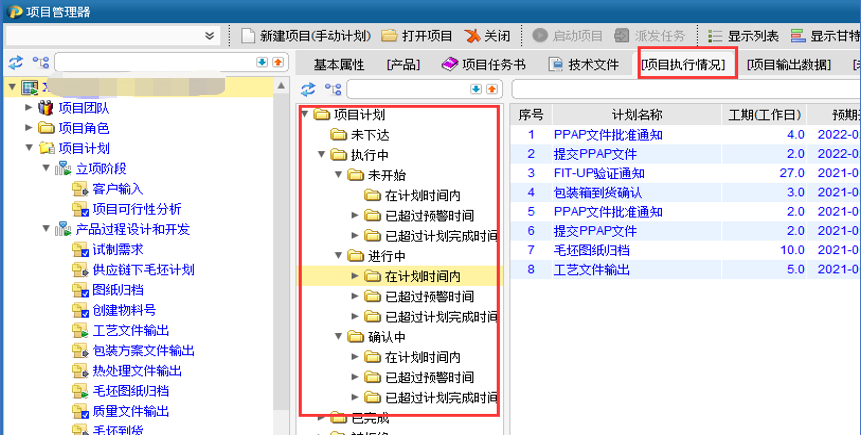Viewport: 863px width, 435px height.
Task: Click the 工期(工作日) column header
Action: [764, 115]
